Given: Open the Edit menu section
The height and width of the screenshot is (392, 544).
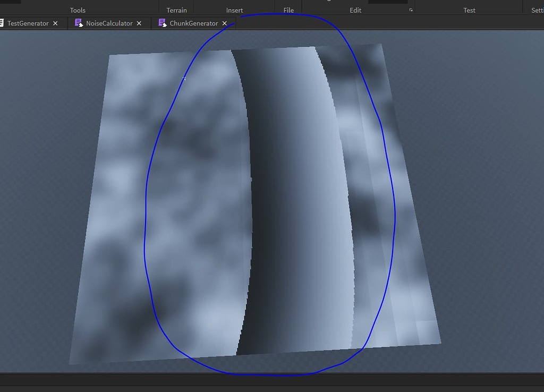Looking at the screenshot, I should tap(355, 10).
